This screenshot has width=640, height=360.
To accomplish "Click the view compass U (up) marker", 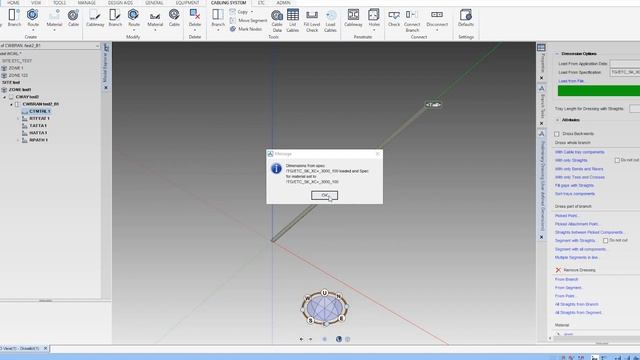I will (x=324, y=293).
